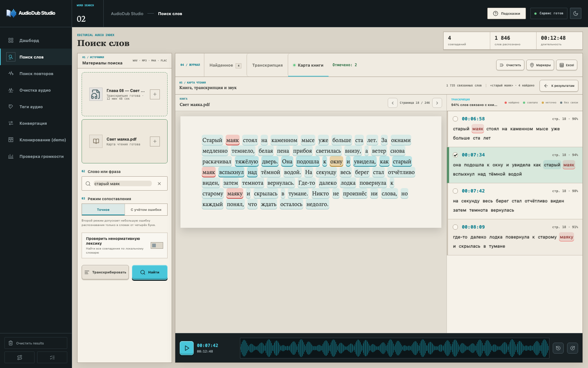Image resolution: width=588 pixels, height=368 pixels.
Task: Tick the checkbox for segment 00:06:58
Action: pos(455,119)
